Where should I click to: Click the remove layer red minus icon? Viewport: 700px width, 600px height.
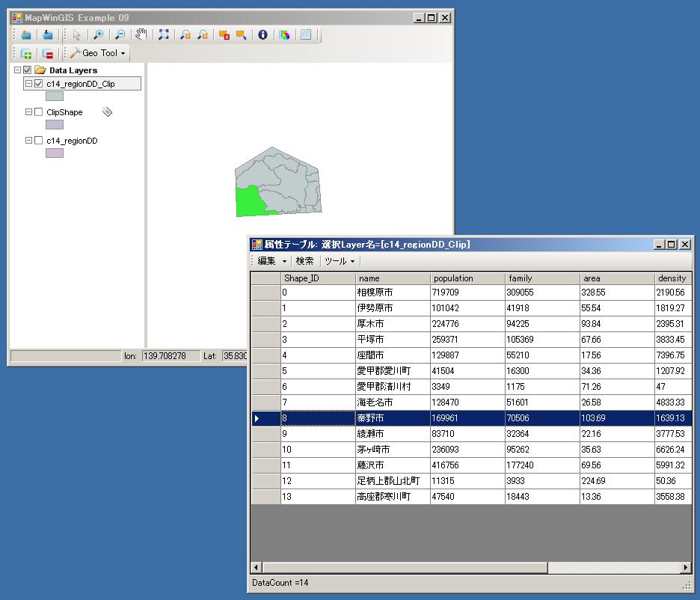coord(48,54)
